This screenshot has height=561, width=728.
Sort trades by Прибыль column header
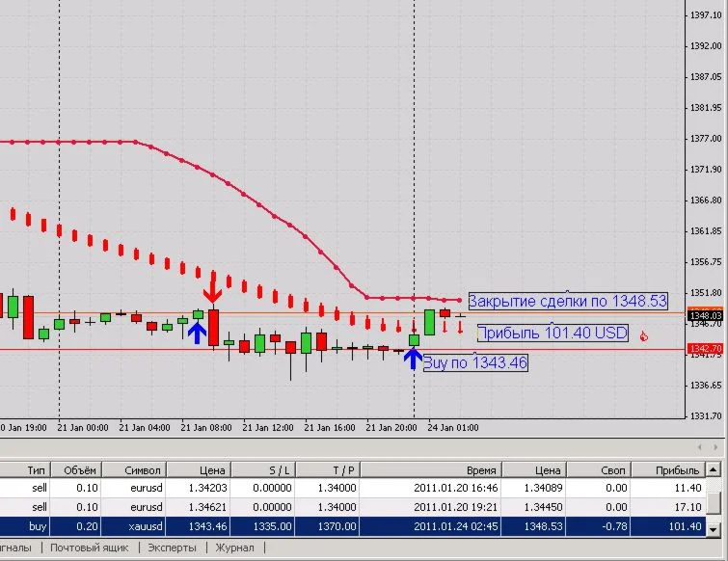pyautogui.click(x=674, y=470)
